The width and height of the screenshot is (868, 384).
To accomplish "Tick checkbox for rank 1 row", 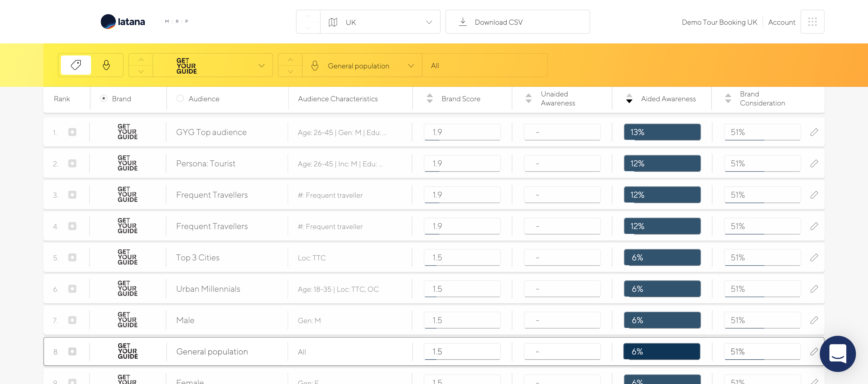I will coord(72,132).
